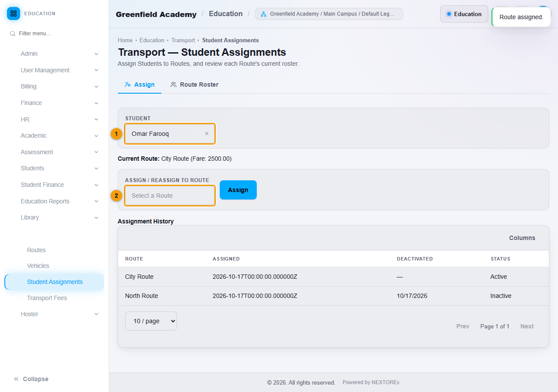
Task: Click the Home breadcrumb link
Action: [x=125, y=40]
